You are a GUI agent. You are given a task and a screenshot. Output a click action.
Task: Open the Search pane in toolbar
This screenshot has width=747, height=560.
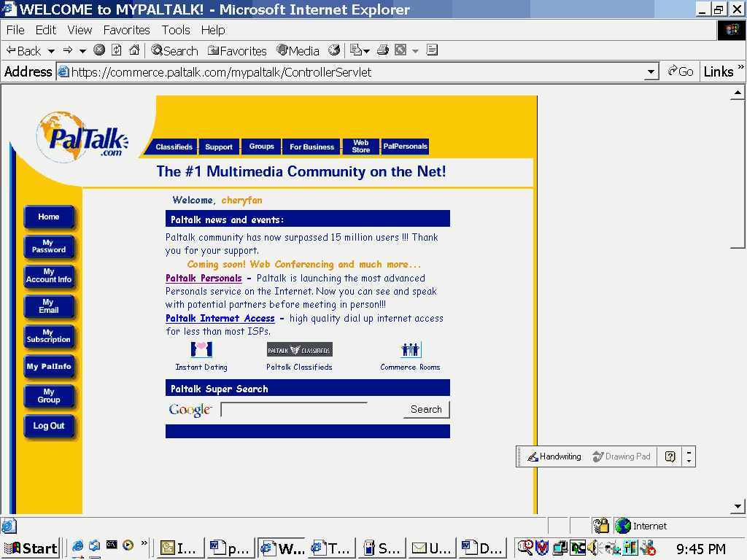[x=174, y=50]
